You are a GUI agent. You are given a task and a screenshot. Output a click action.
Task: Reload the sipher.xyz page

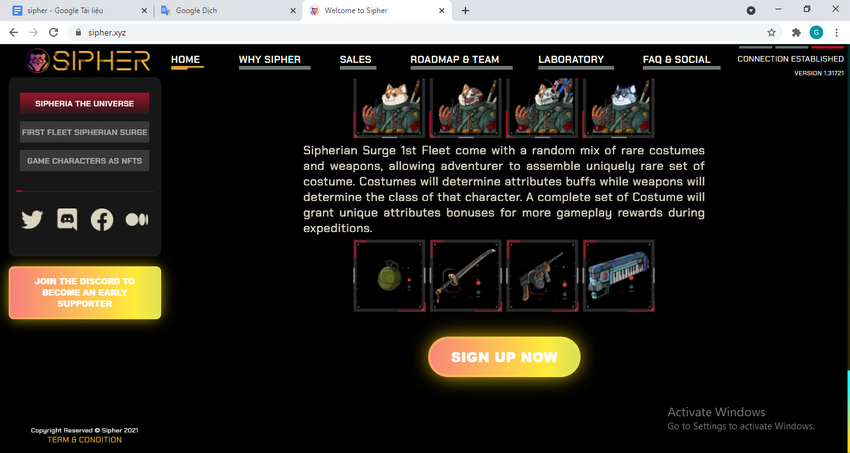(53, 33)
